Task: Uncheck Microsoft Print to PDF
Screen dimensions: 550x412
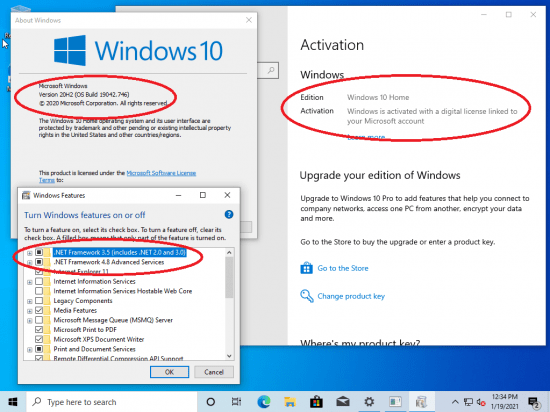Action: tap(39, 330)
